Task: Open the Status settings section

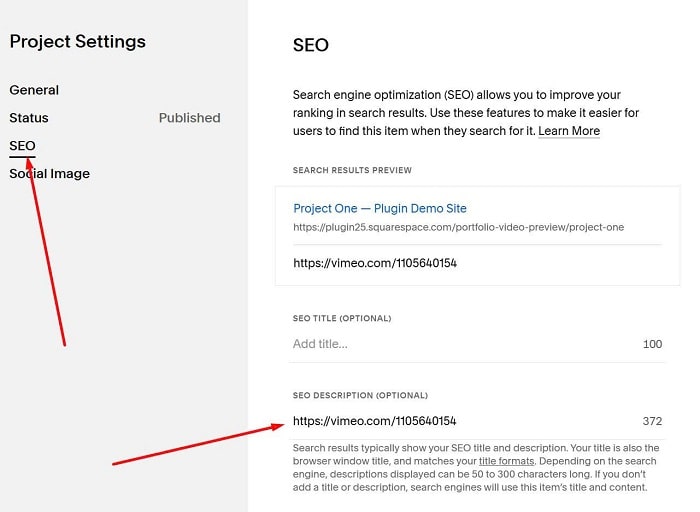Action: 29,118
